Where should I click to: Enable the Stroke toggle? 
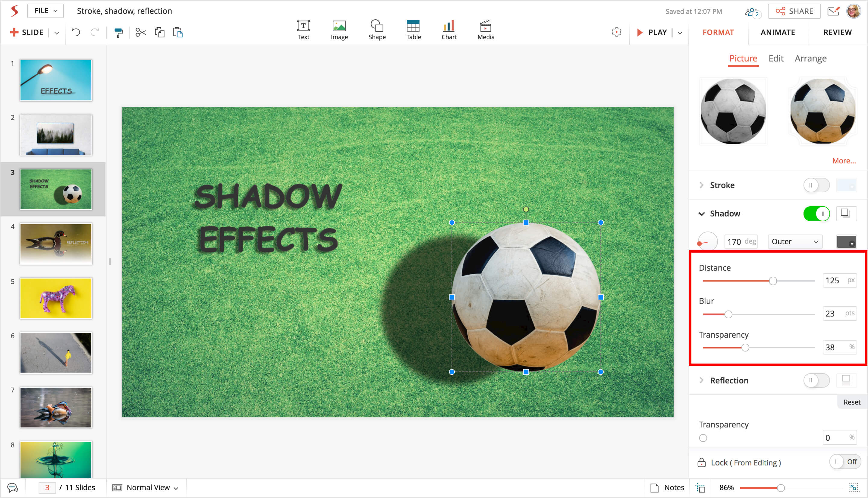click(816, 185)
